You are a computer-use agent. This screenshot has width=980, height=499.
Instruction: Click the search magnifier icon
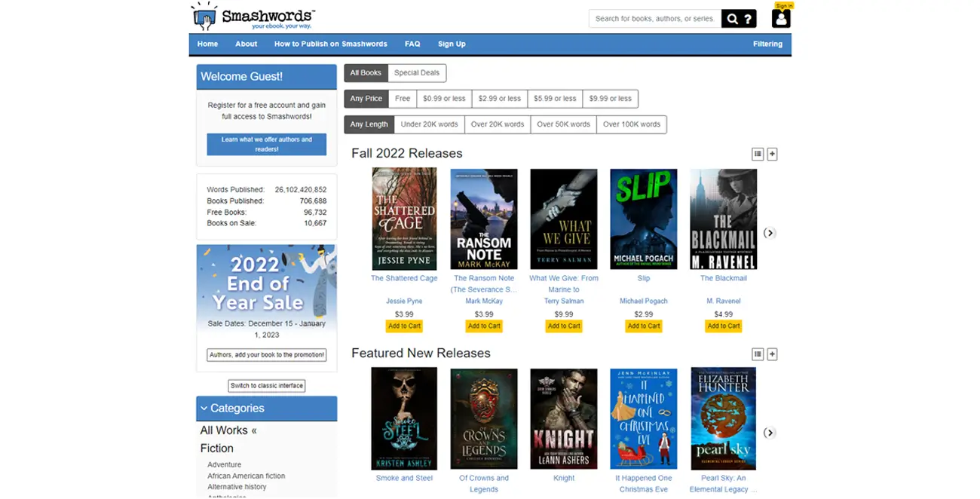pos(732,18)
